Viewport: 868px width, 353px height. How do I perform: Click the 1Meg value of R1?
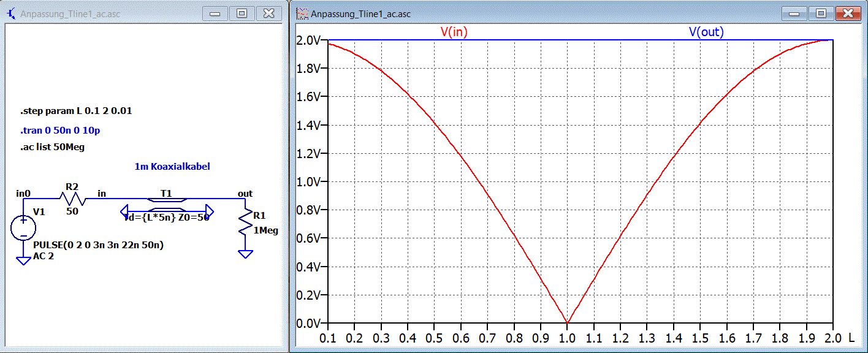(266, 231)
